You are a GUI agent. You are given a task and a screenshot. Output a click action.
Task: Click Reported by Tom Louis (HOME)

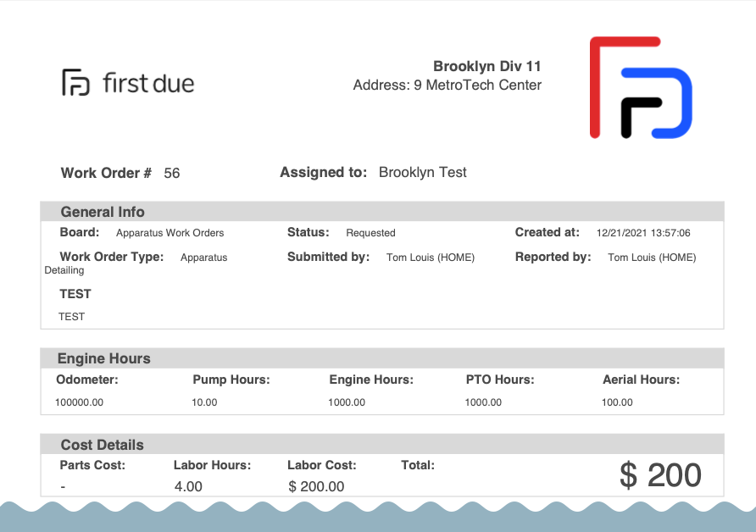pyautogui.click(x=652, y=258)
